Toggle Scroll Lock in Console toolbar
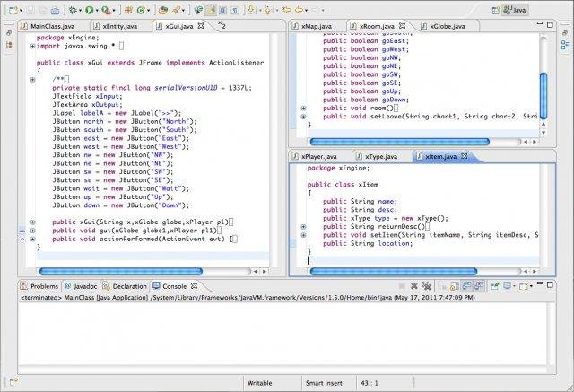This screenshot has height=392, width=574. (x=455, y=286)
